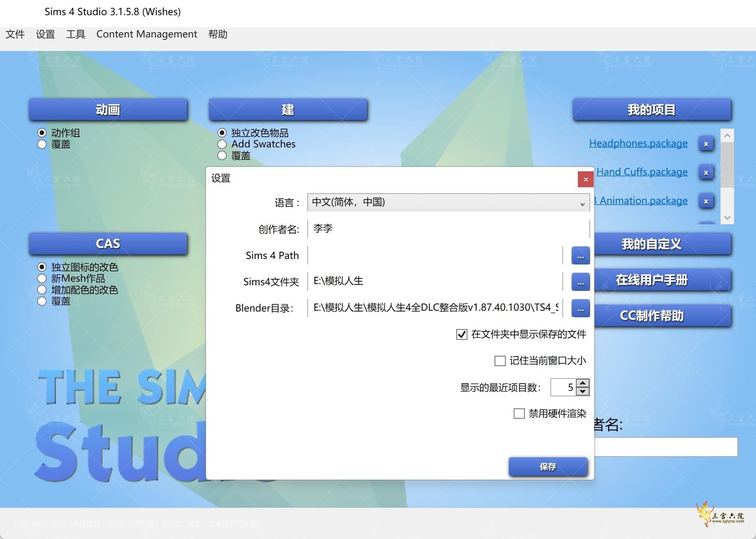Open the 帮助 menu
The image size is (756, 539).
pyautogui.click(x=218, y=34)
